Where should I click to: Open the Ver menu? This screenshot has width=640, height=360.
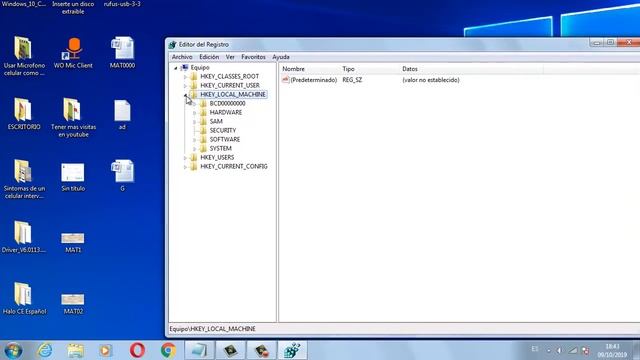click(x=230, y=57)
